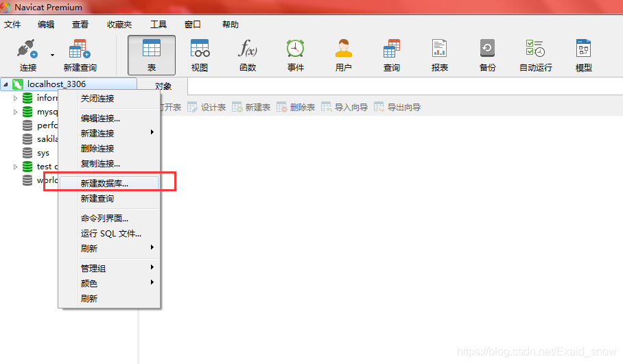Screen dimensions: 623x364
Task: Click the green infor... database icon
Action: pyautogui.click(x=27, y=97)
